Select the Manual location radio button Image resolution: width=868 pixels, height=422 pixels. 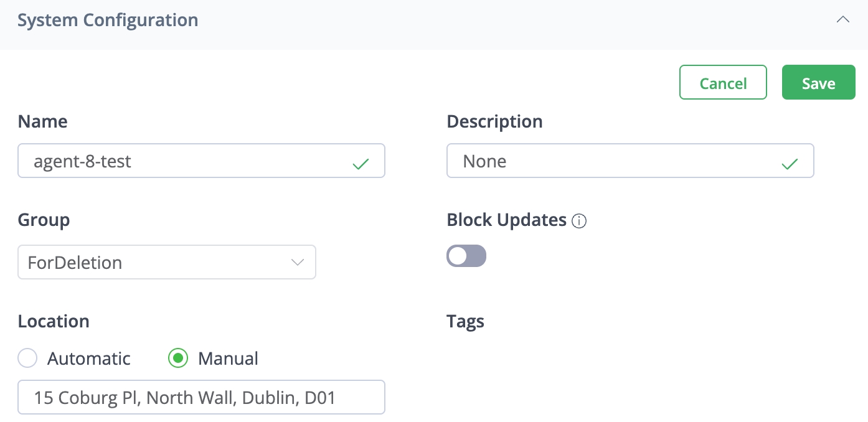pyautogui.click(x=178, y=359)
